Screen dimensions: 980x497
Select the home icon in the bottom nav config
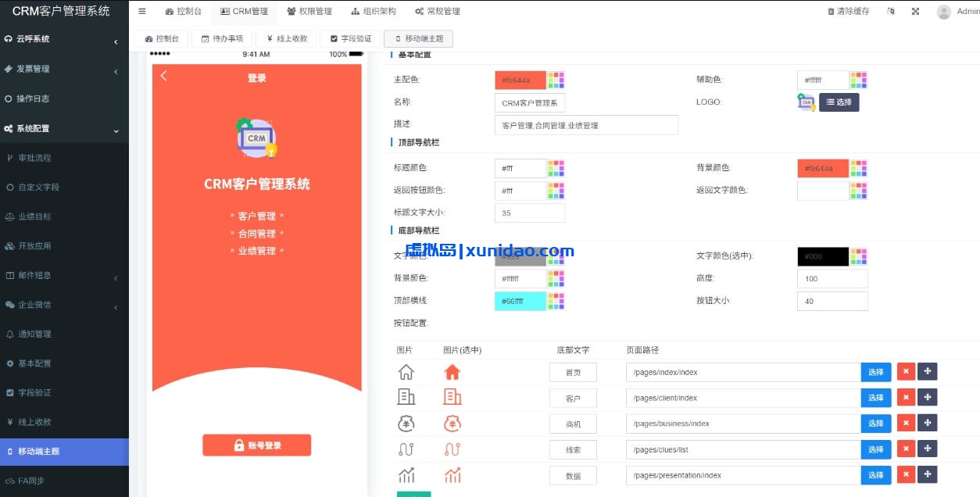[406, 373]
